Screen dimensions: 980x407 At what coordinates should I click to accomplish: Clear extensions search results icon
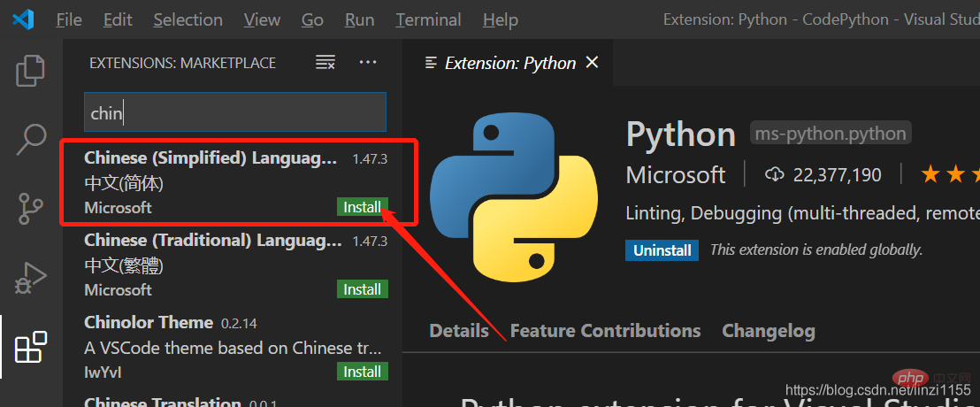click(325, 63)
